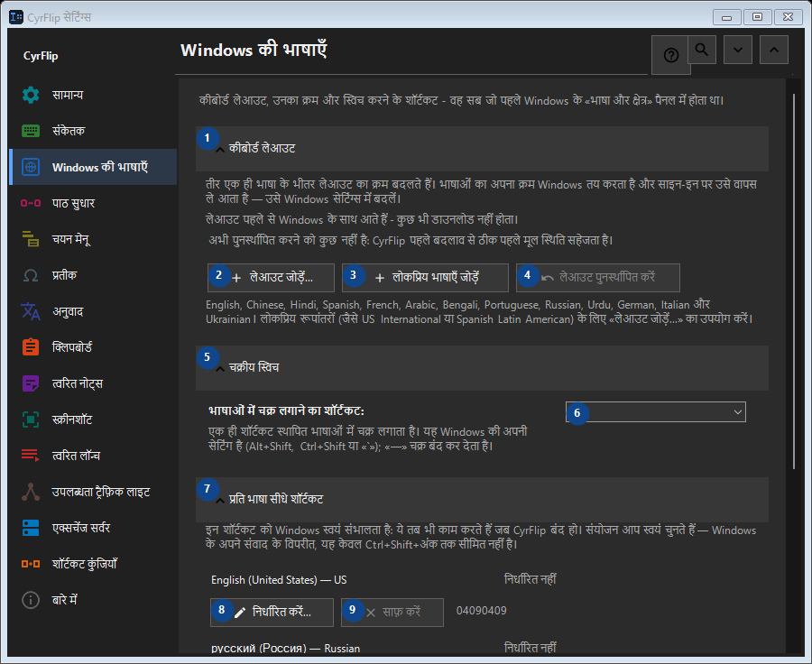Viewport: 812px width, 664px height.
Task: Click लोकप्रिय भाषाएँ जोड़ें button
Action: pyautogui.click(x=425, y=278)
